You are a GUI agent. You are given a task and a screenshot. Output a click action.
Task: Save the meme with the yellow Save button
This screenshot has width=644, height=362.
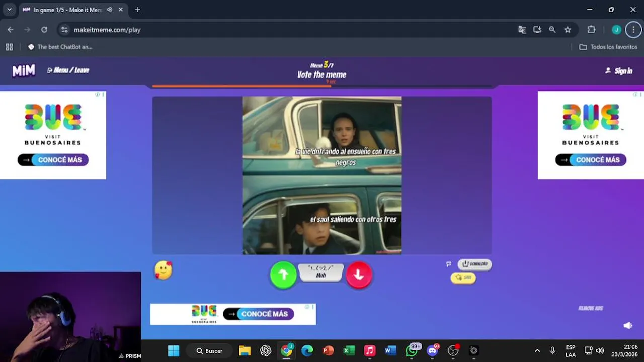[463, 278]
